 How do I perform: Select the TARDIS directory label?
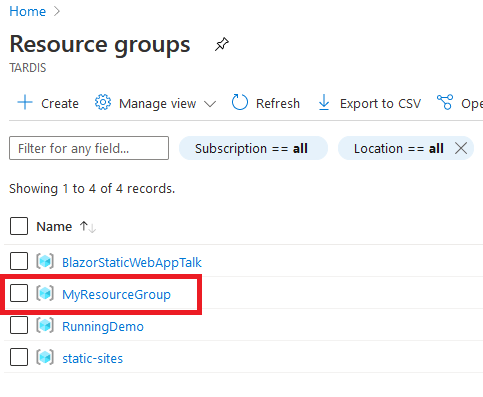[28, 68]
